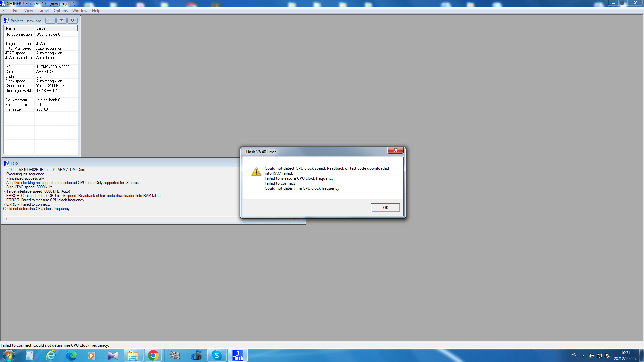The width and height of the screenshot is (644, 362).
Task: Maximize the Project panel window
Action: coord(61,21)
